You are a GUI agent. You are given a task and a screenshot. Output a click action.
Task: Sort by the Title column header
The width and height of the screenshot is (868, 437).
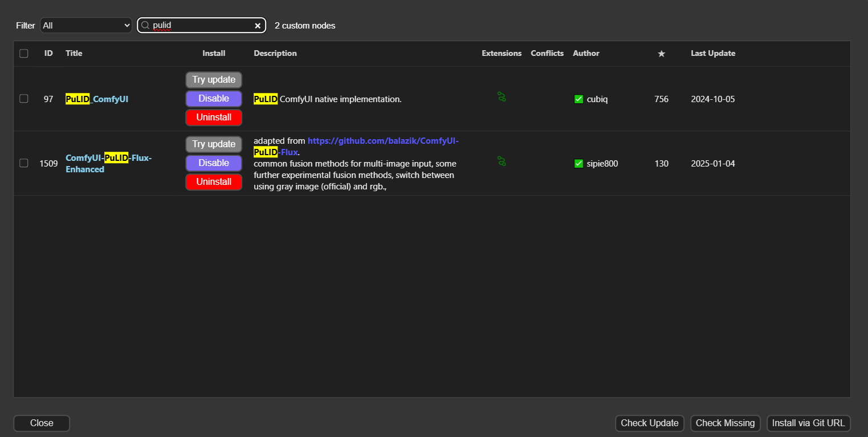(x=74, y=54)
